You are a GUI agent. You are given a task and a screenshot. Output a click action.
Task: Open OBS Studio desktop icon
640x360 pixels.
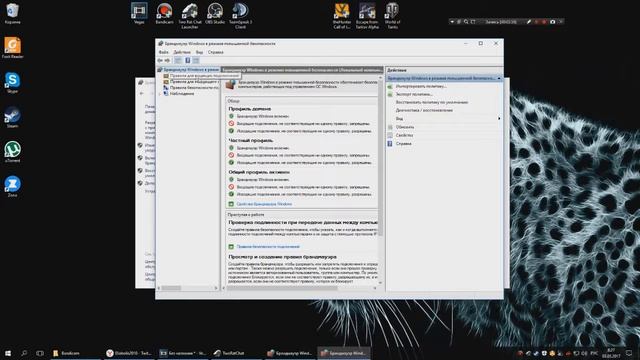[x=215, y=13]
